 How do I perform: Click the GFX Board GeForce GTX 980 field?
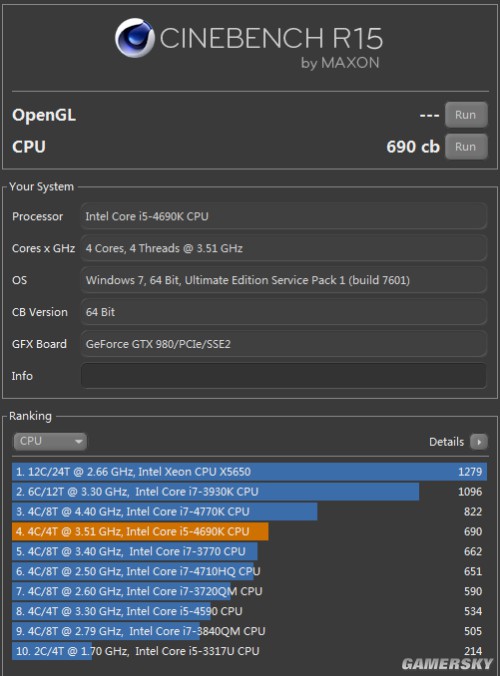284,344
